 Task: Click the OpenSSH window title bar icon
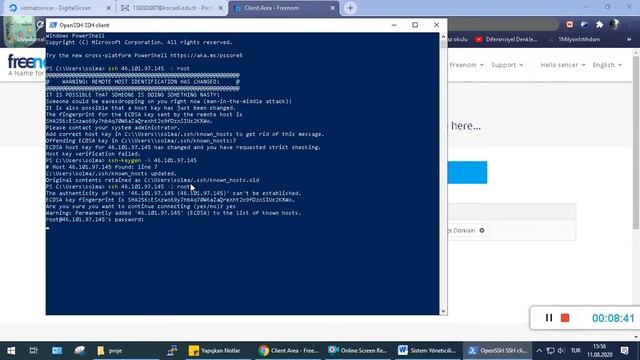coord(53,25)
